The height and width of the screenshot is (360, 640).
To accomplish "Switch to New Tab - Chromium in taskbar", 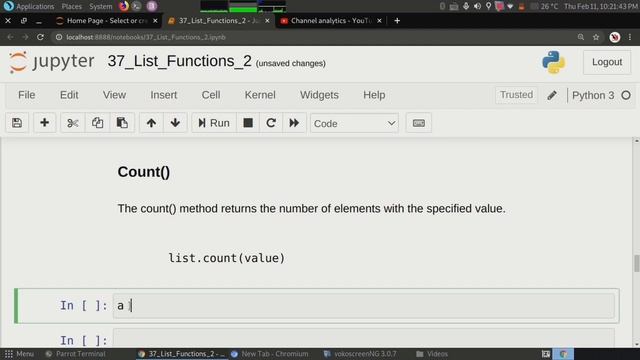I will pos(269,354).
